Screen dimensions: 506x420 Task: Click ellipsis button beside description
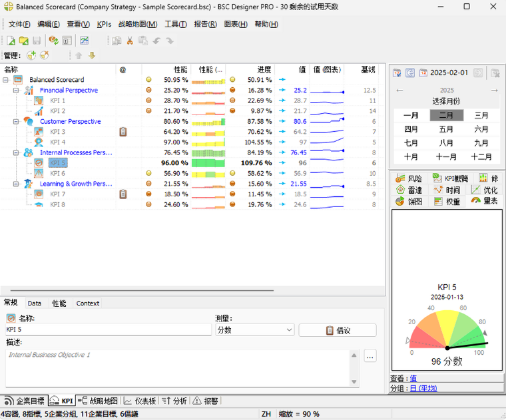click(x=370, y=356)
